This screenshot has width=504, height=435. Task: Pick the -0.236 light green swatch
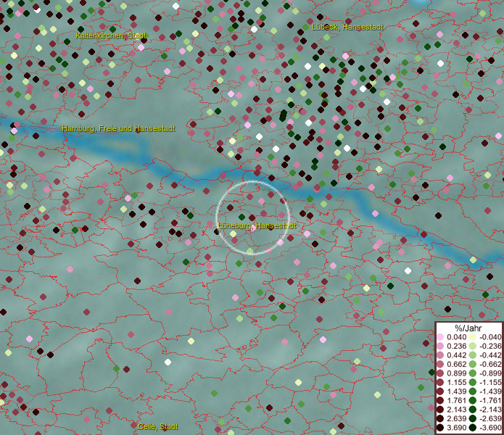pos(473,346)
